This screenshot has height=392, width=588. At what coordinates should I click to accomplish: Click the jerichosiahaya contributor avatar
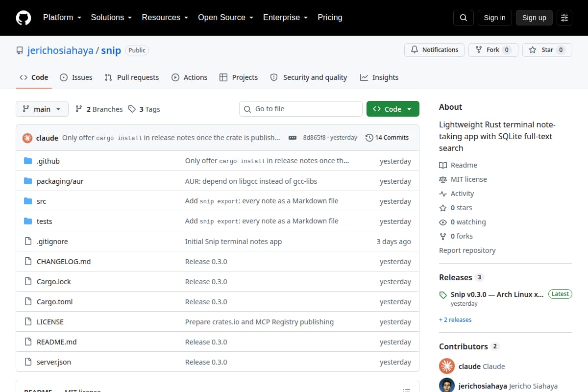(447, 385)
